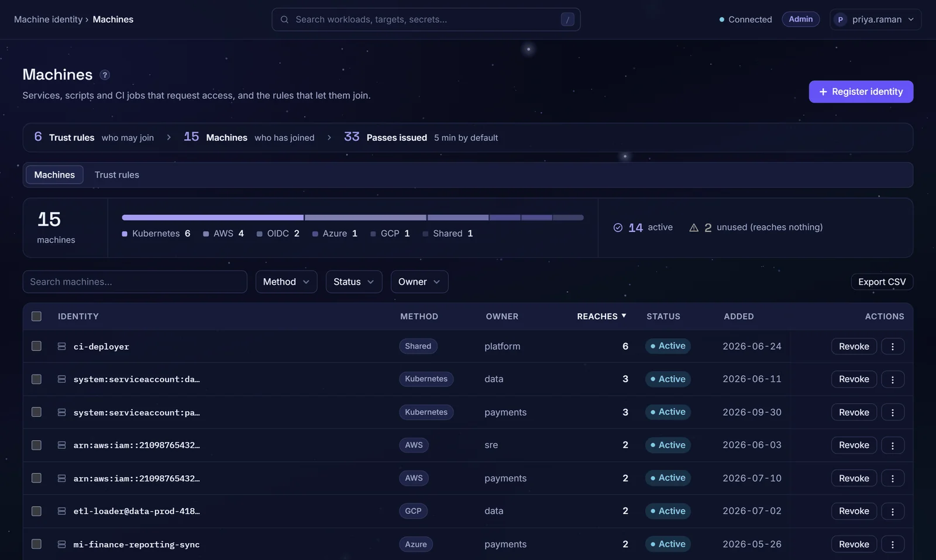The width and height of the screenshot is (936, 560).
Task: Click the P avatar icon for priya.raman
Action: click(x=841, y=19)
